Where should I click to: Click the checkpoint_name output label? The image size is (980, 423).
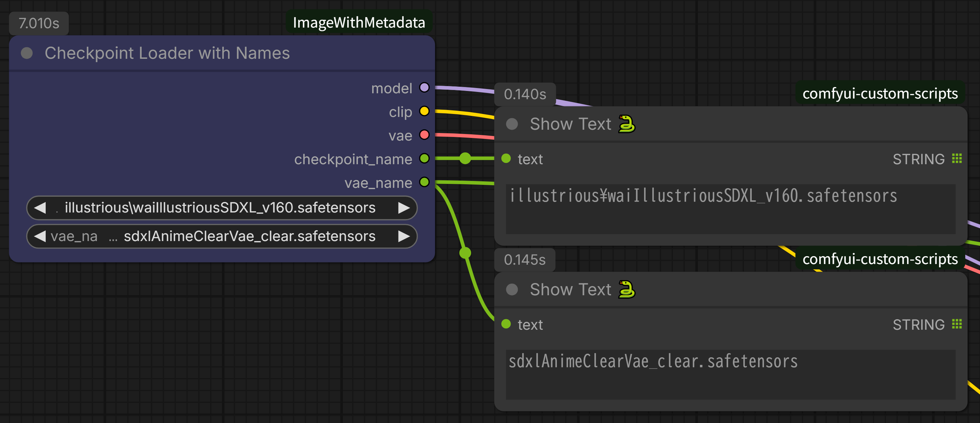(353, 159)
